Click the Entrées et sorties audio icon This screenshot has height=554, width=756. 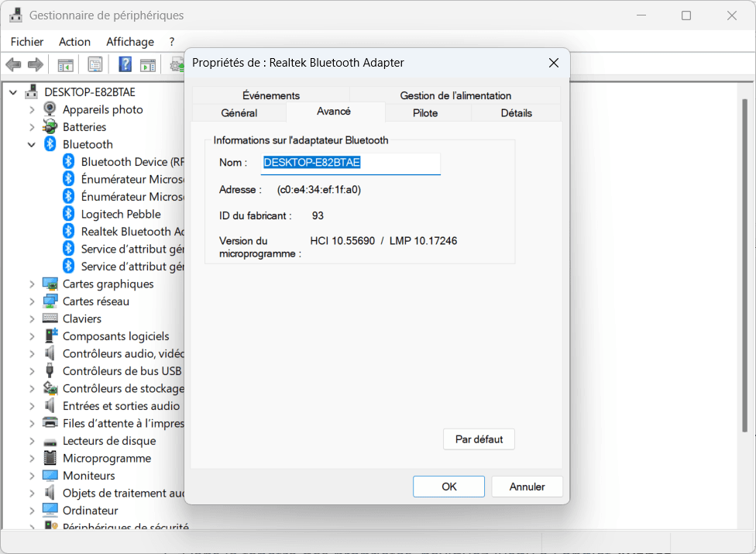tap(50, 405)
